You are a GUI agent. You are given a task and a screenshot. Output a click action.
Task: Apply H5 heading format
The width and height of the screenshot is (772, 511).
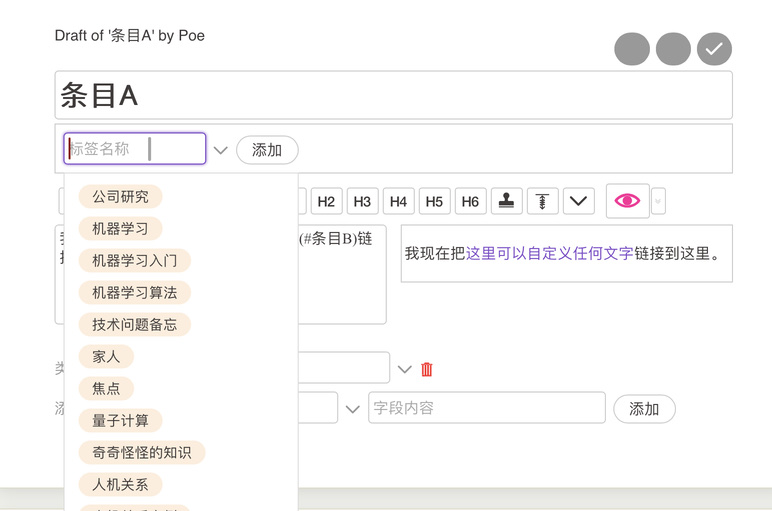(x=434, y=201)
